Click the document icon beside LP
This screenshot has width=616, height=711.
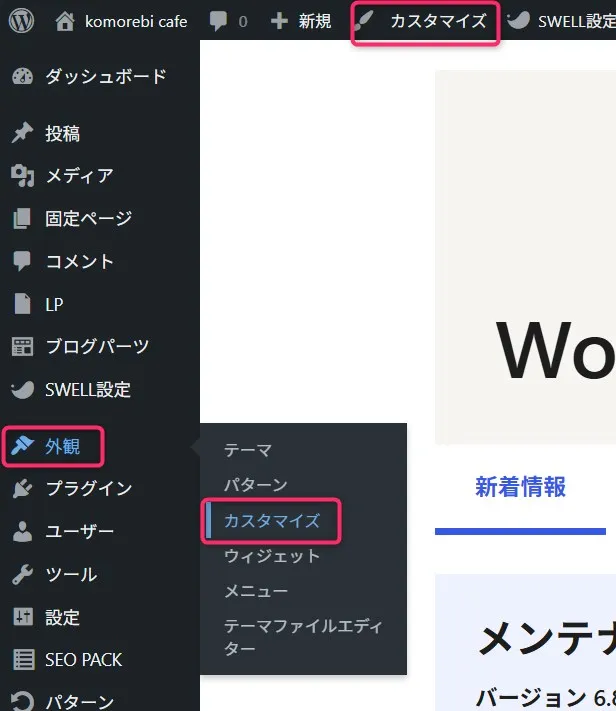click(22, 304)
